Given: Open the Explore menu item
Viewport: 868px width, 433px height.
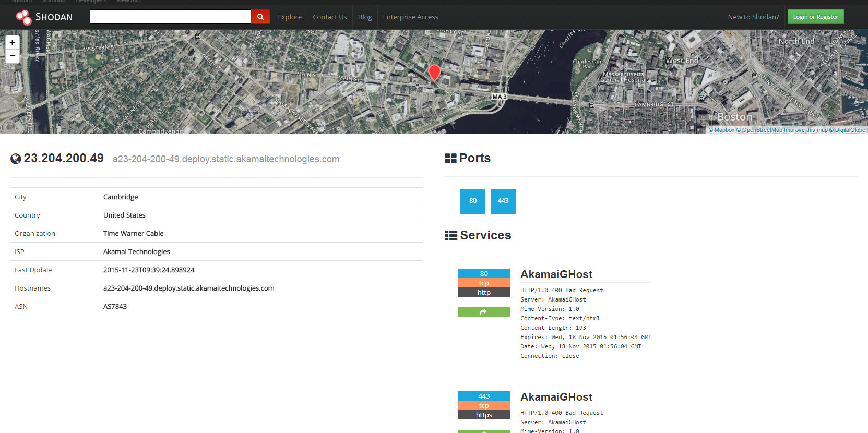Looking at the screenshot, I should click(x=290, y=17).
